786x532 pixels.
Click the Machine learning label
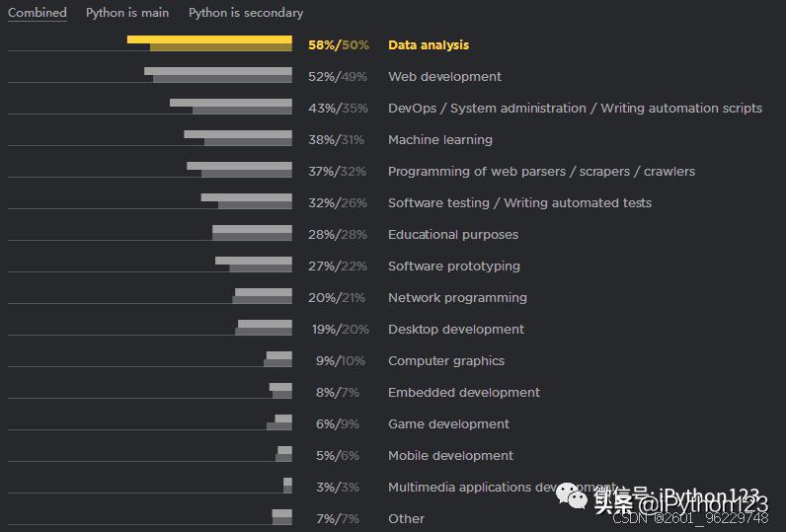pyautogui.click(x=440, y=140)
